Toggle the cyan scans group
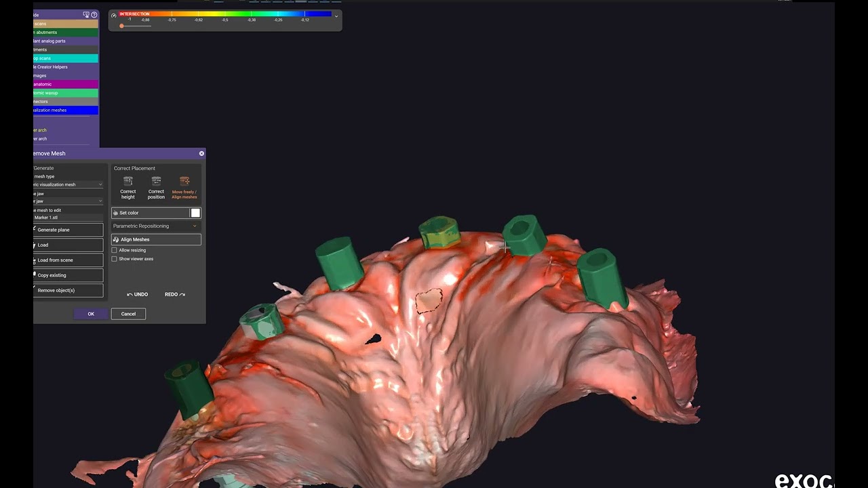The height and width of the screenshot is (488, 868). pyautogui.click(x=66, y=58)
